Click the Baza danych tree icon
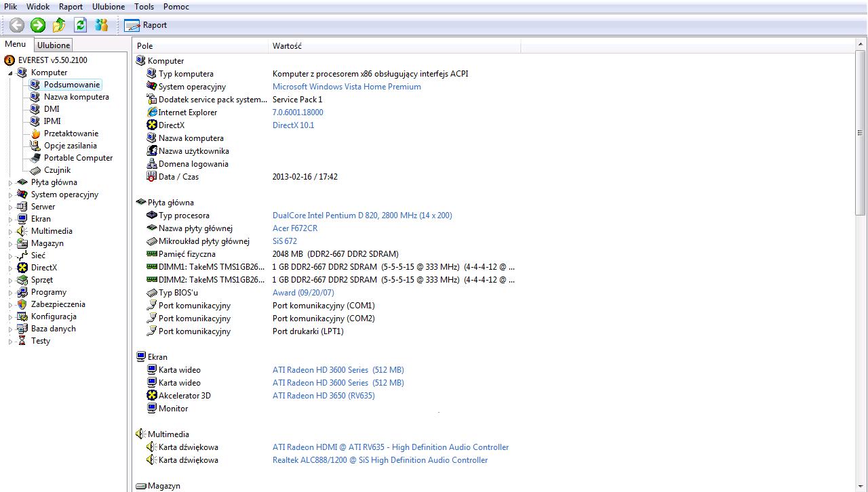 pos(22,329)
